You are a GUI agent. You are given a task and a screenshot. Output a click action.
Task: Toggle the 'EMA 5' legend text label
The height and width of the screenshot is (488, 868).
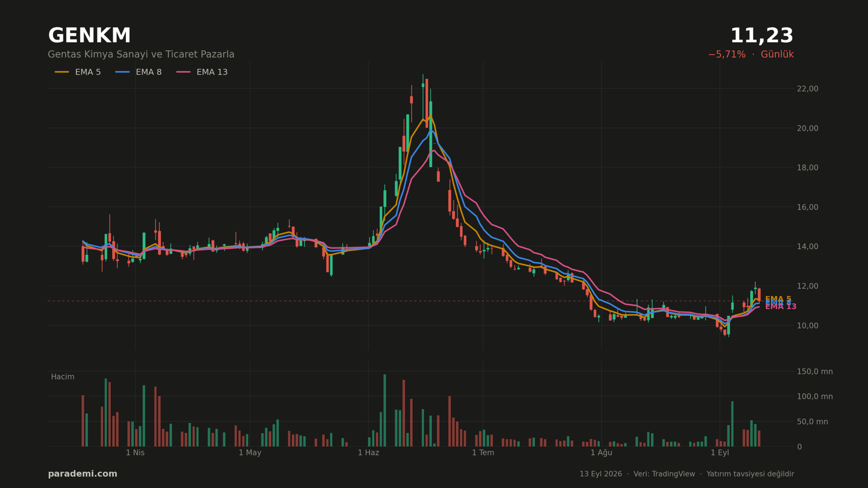(x=88, y=72)
